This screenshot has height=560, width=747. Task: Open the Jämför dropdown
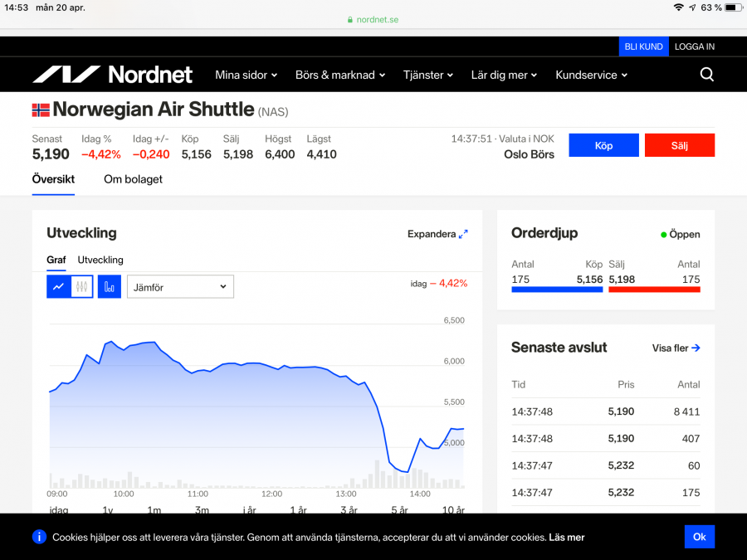coord(180,287)
